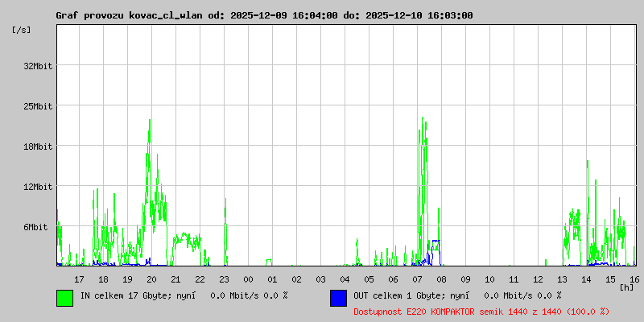
Task: Click the green IN legend color swatch
Action: click(64, 298)
